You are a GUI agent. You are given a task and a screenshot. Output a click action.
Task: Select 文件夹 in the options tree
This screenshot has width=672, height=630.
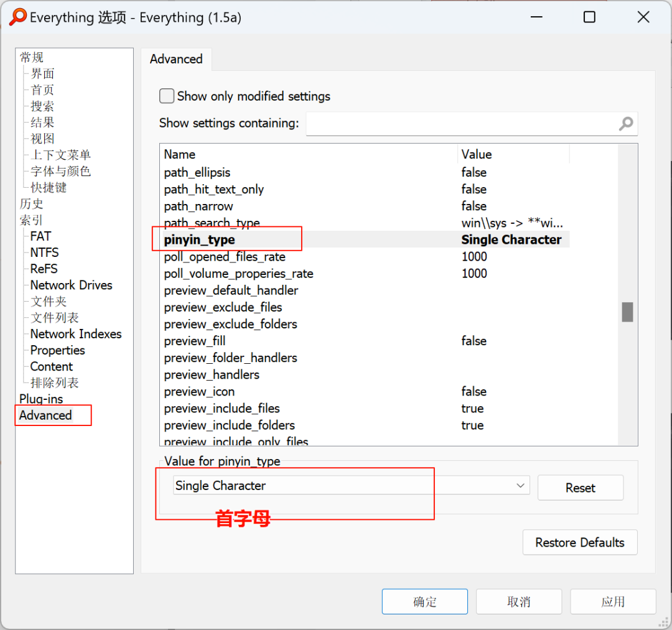coord(49,301)
